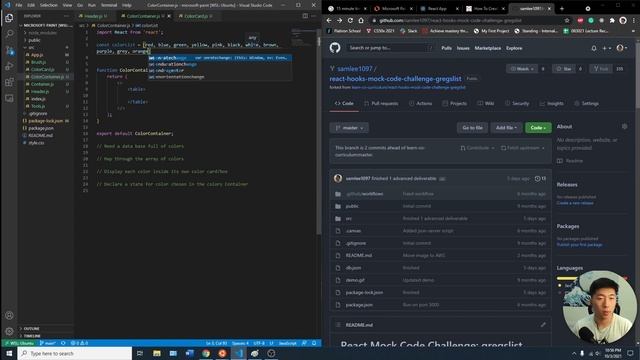This screenshot has height=360, width=640.
Task: Collapse the src folder in Explorer
Action: point(31,47)
